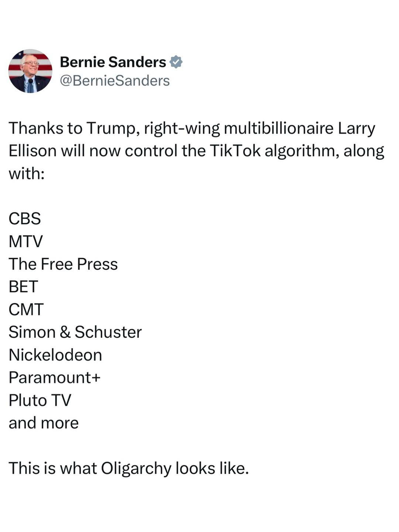Click the "and more" line
The width and height of the screenshot is (399, 532).
[44, 423]
